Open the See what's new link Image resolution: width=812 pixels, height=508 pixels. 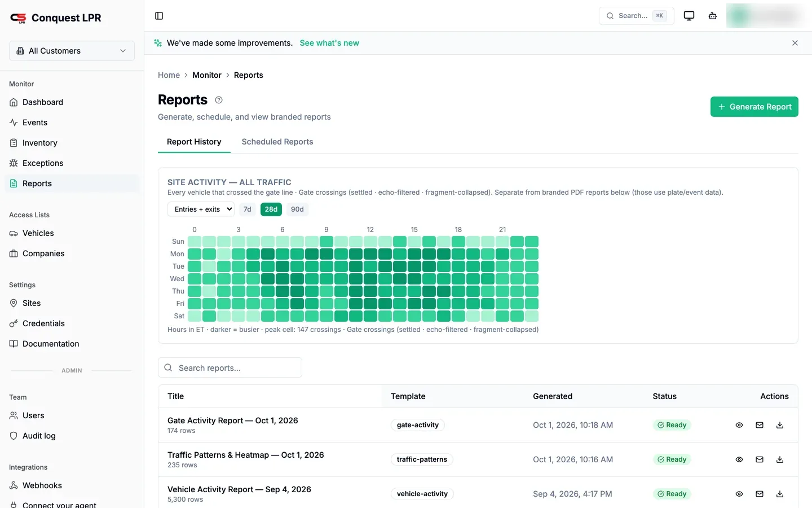point(329,43)
